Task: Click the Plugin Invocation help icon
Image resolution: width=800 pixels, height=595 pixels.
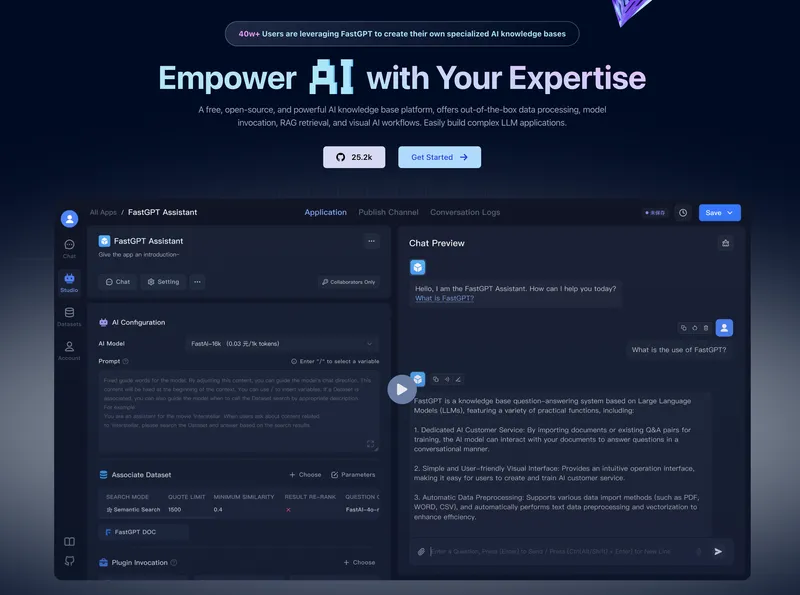Action: coord(173,562)
